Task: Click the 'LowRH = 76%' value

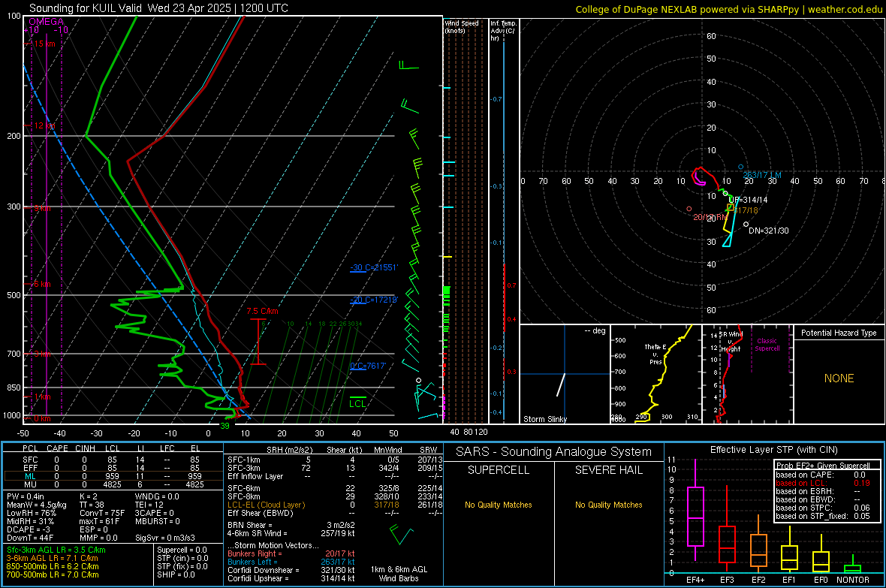Action: click(x=31, y=513)
